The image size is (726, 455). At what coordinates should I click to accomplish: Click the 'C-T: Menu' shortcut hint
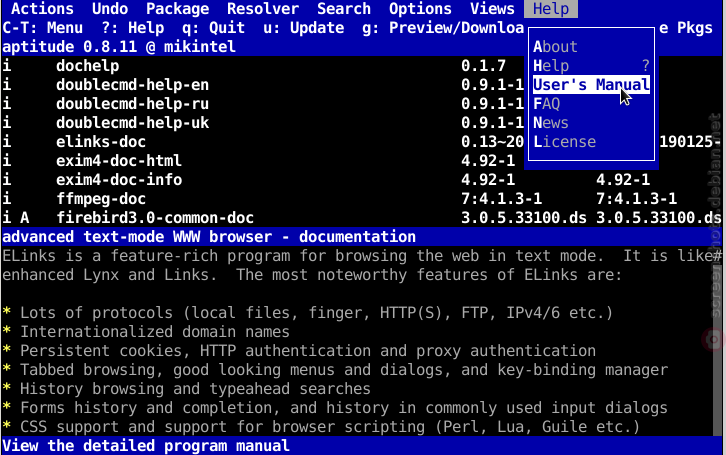(x=43, y=28)
